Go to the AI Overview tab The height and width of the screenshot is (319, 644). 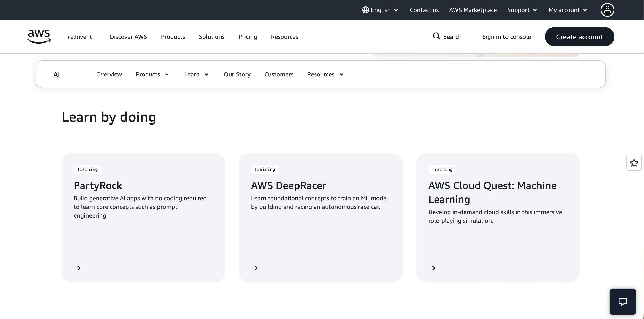coord(109,74)
